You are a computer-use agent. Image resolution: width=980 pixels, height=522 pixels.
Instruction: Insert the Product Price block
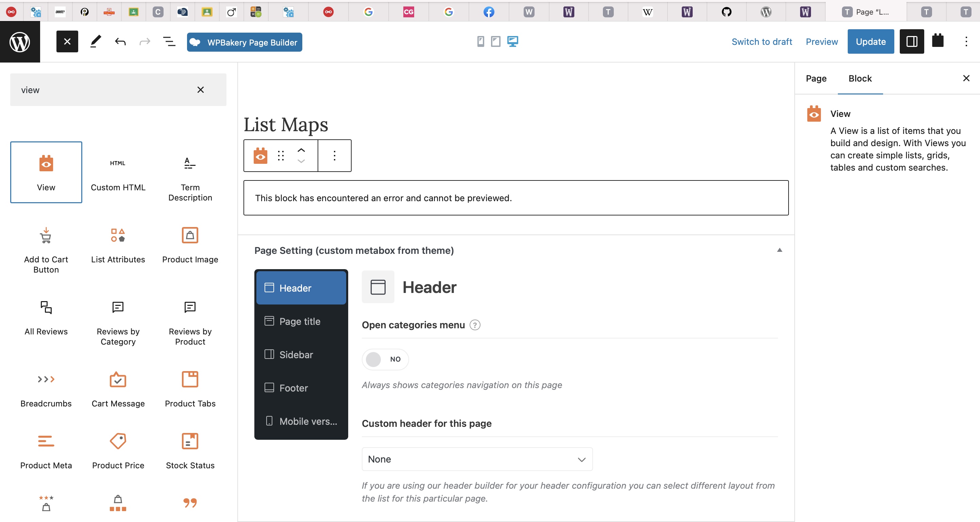tap(118, 451)
